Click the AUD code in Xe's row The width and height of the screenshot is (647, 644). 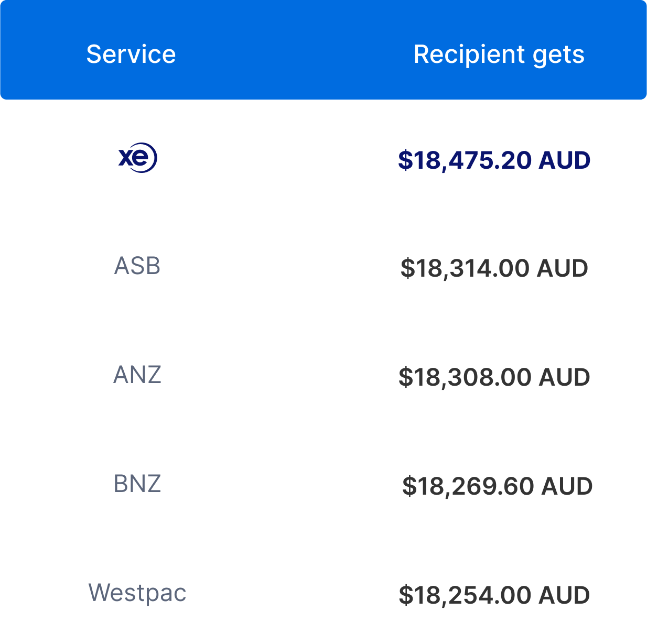pos(565,160)
